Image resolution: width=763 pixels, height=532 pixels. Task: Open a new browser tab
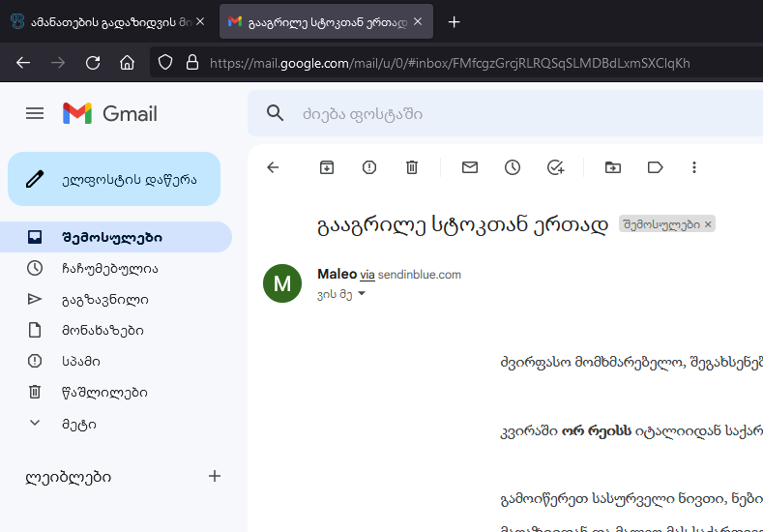(x=454, y=22)
